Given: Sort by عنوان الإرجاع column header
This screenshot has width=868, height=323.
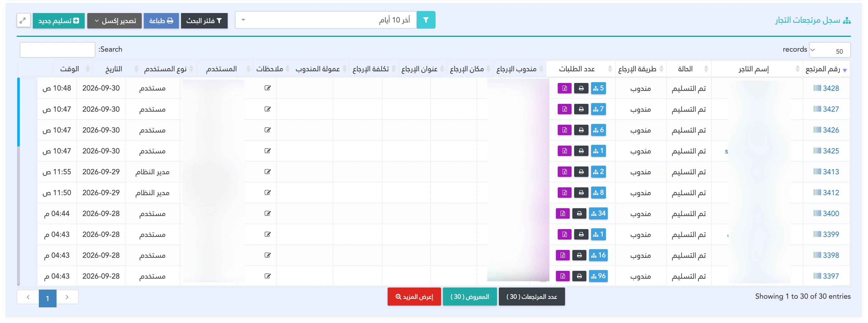Looking at the screenshot, I should click(422, 69).
